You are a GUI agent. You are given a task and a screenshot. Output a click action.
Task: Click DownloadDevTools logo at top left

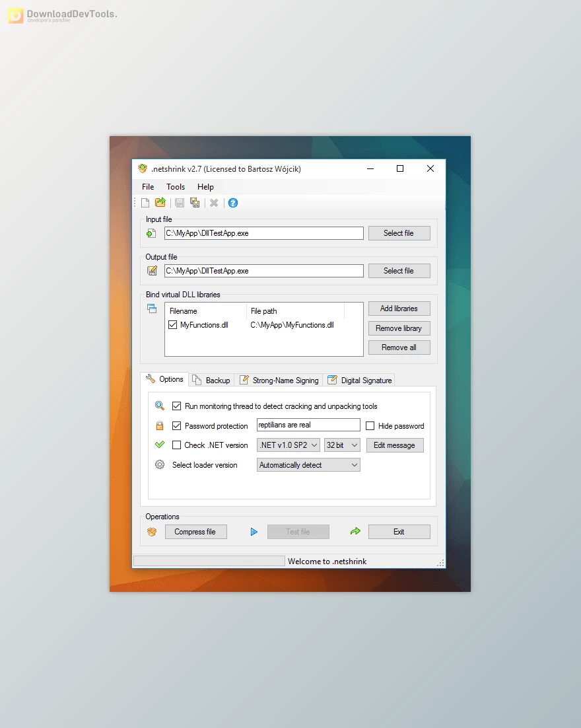tap(63, 15)
